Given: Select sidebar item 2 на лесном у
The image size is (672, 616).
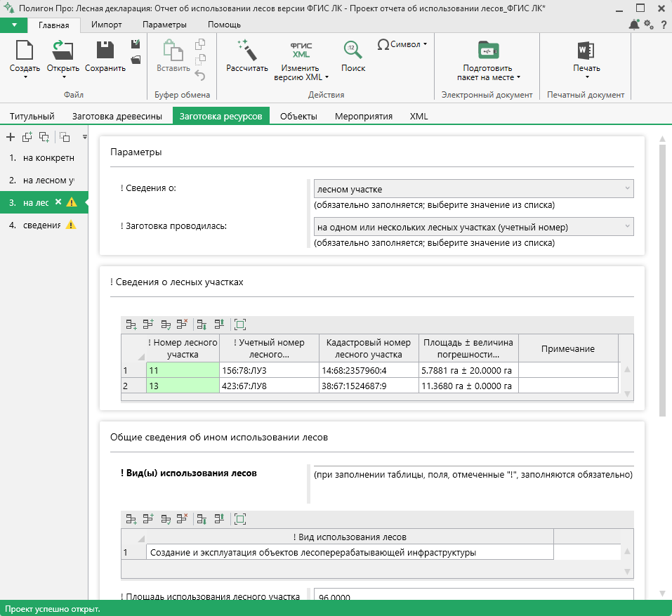Looking at the screenshot, I should coord(43,180).
